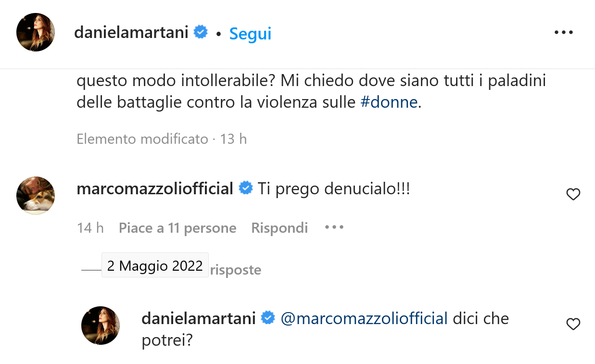Click verified badge beside marcomazzoliofficial username
Screen dimensions: 595x364
246,188
